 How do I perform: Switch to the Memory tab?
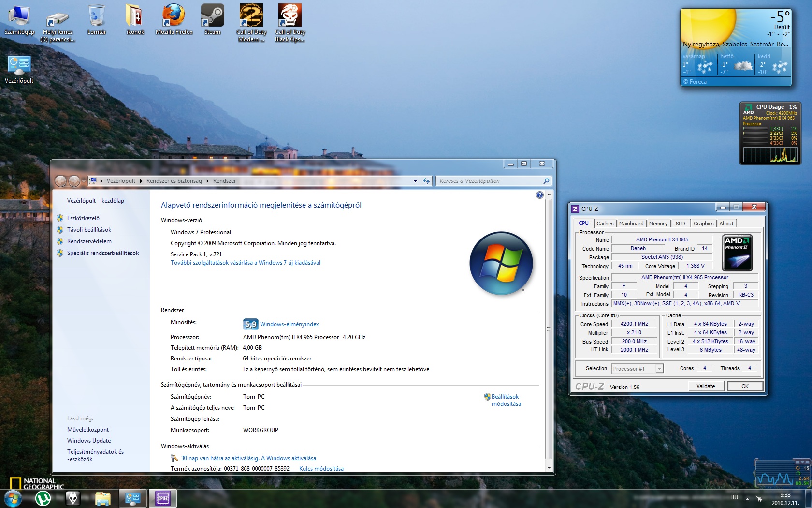click(658, 224)
